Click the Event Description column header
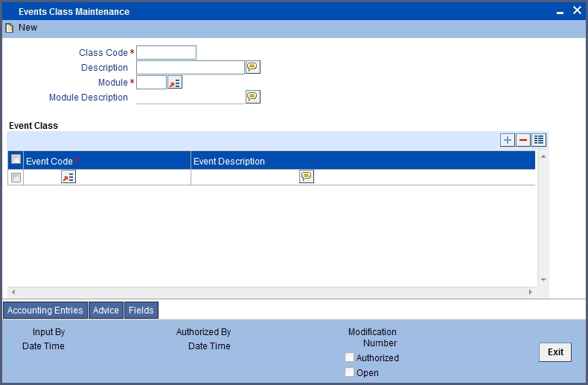The height and width of the screenshot is (385, 588). tap(363, 161)
